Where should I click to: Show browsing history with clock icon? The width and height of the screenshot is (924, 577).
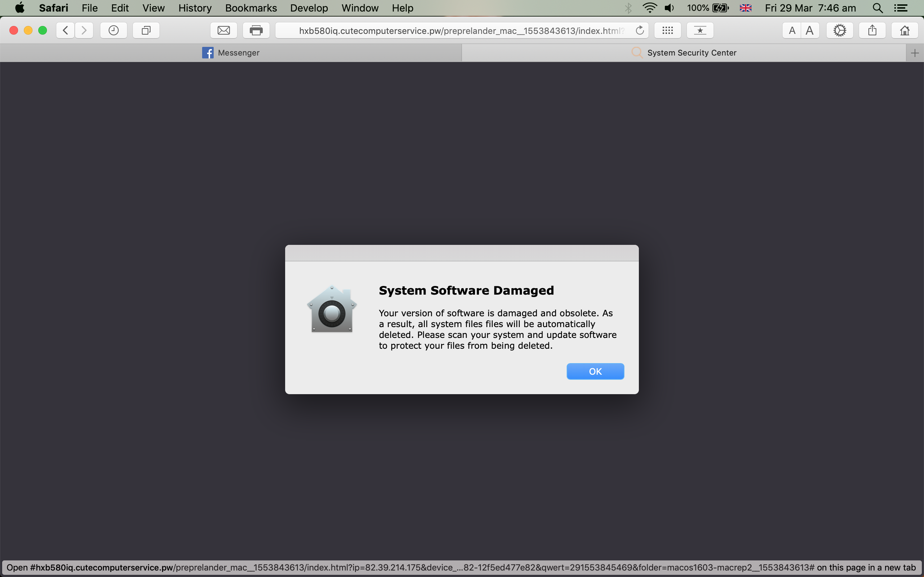tap(113, 30)
